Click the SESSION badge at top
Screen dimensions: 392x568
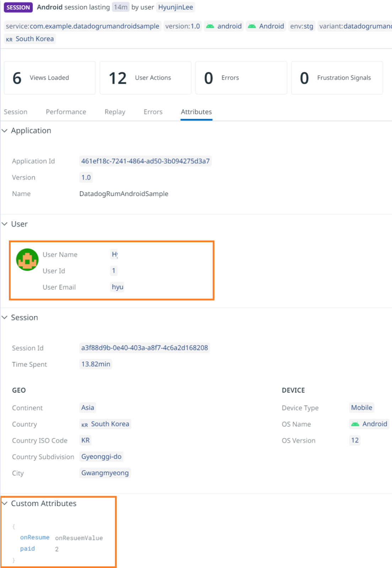(18, 7)
